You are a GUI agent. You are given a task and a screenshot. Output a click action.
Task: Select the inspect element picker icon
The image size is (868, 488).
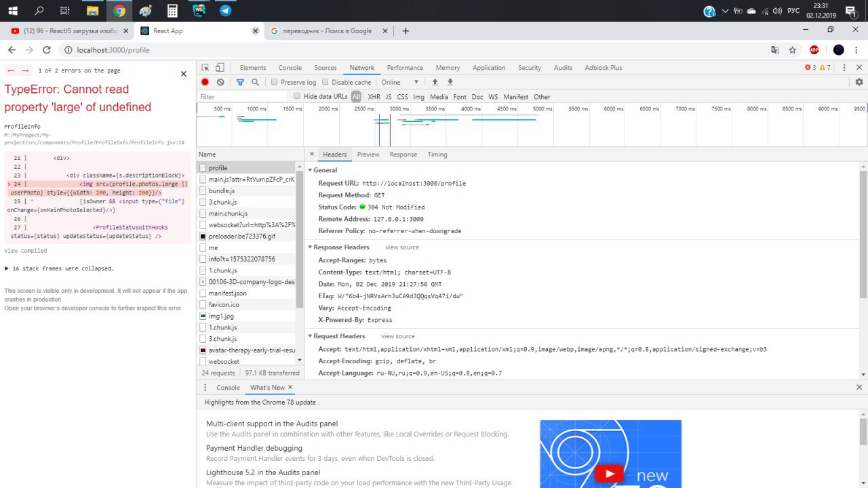coord(205,68)
